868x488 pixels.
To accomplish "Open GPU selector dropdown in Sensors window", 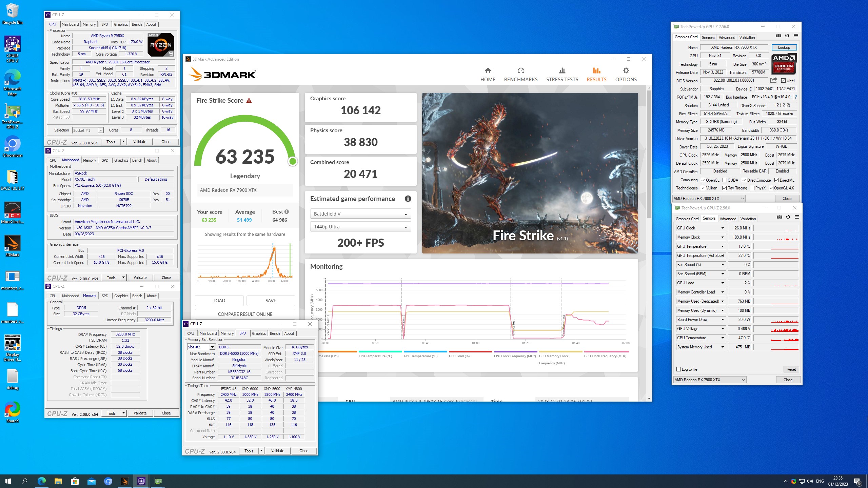I will 710,380.
